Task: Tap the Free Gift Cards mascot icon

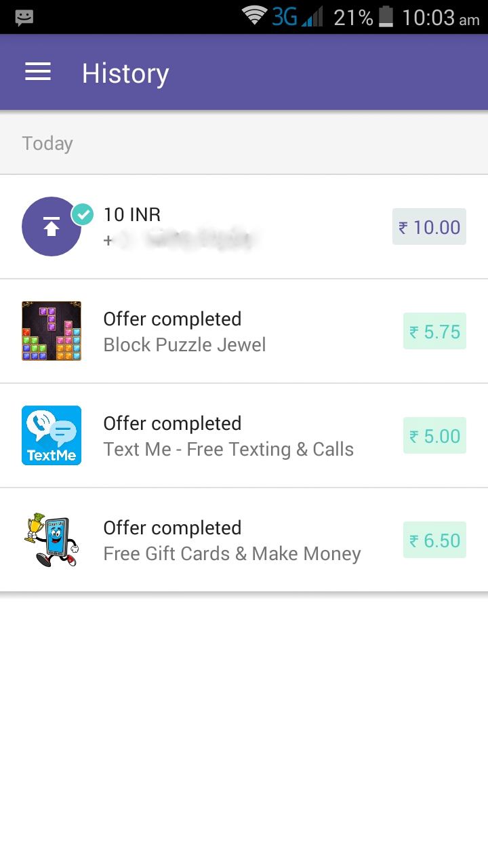Action: point(52,540)
